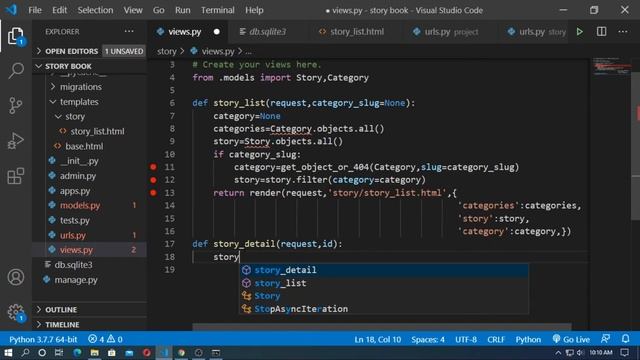Image resolution: width=640 pixels, height=360 pixels.
Task: Collapse the STORY BOOK folder section
Action: click(89, 66)
